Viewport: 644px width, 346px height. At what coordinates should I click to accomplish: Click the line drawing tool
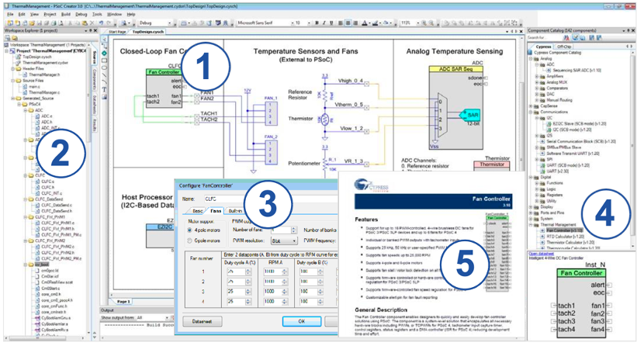point(104,75)
